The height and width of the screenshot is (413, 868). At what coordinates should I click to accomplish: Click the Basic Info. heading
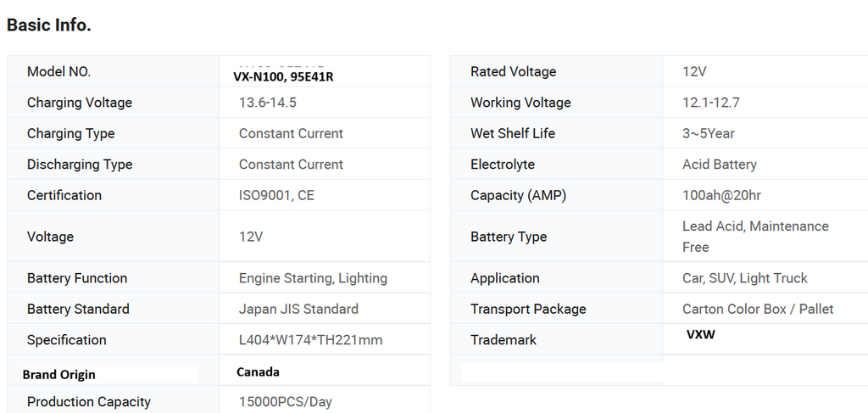click(x=49, y=25)
